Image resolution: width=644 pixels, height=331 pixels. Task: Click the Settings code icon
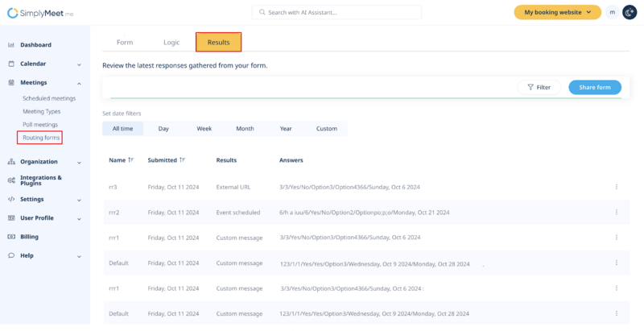pyautogui.click(x=11, y=199)
